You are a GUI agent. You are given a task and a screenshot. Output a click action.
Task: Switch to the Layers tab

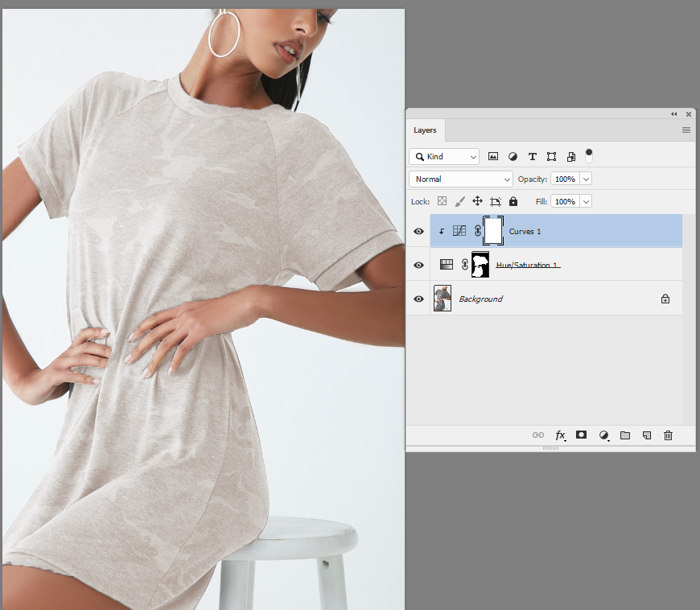(x=425, y=130)
